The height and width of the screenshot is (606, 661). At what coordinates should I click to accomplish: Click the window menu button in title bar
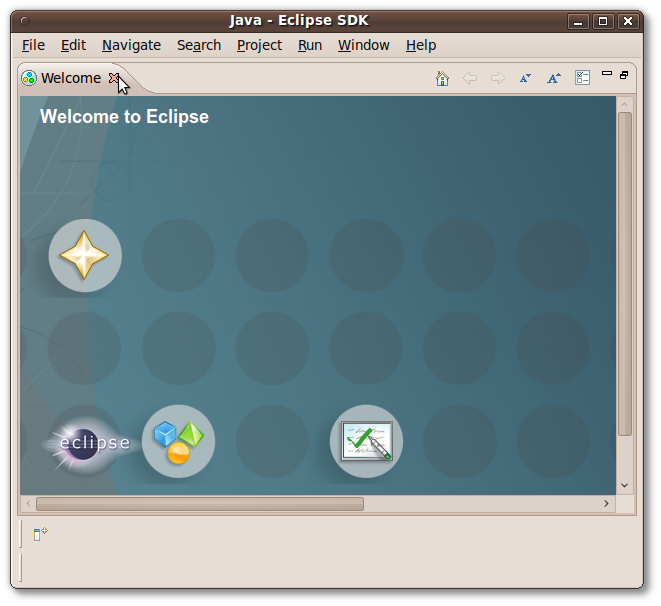point(25,21)
